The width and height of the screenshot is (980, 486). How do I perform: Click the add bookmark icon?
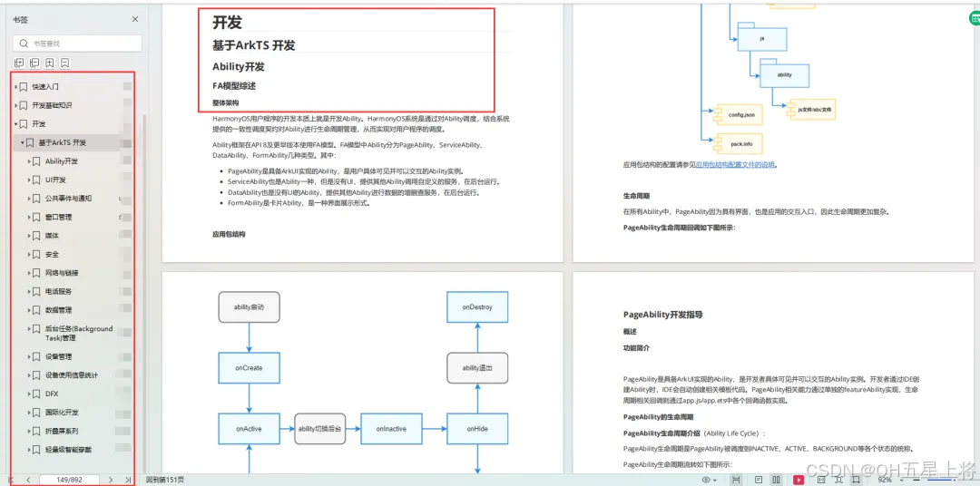pos(49,63)
